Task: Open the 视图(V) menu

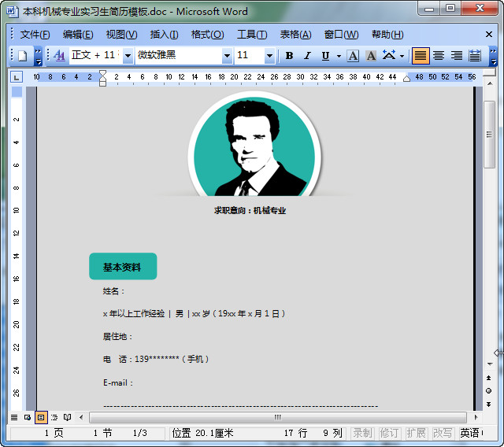Action: [x=121, y=35]
